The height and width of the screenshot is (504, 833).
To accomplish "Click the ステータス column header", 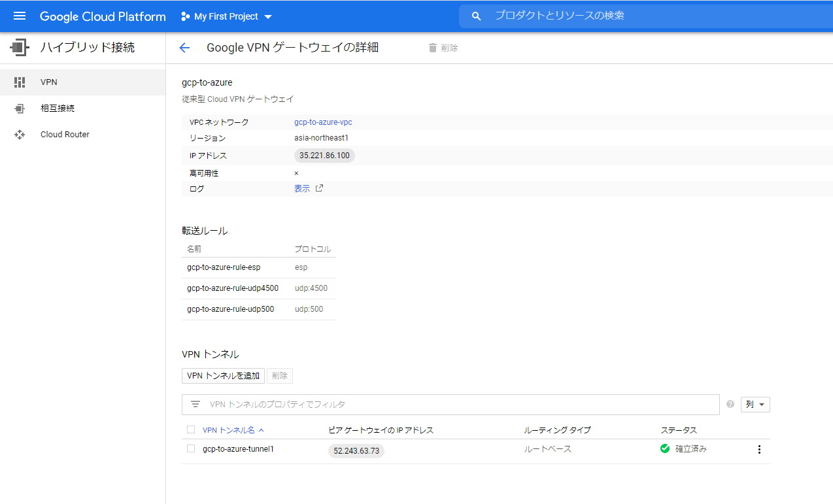I will coord(679,430).
